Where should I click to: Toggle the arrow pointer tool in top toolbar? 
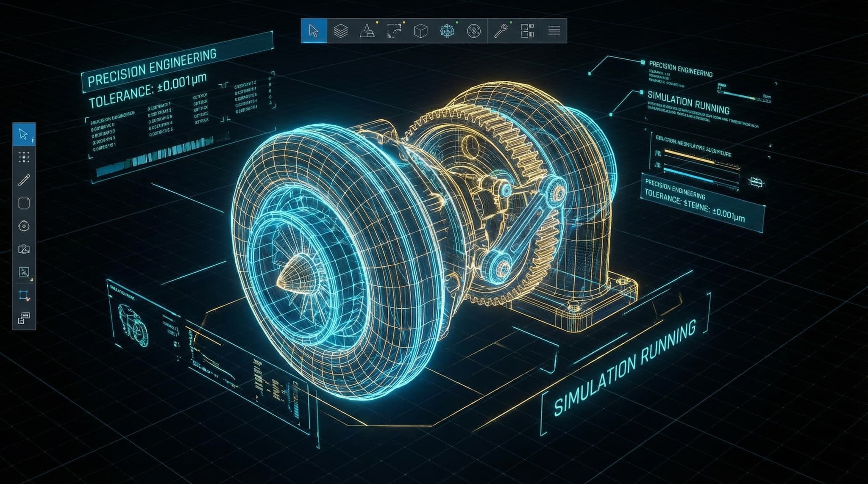(314, 31)
